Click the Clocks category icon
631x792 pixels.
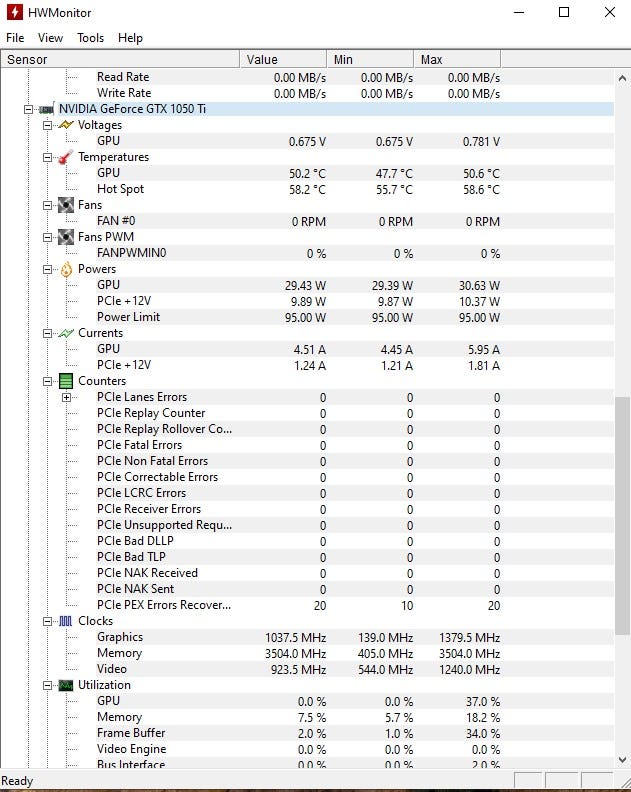point(66,621)
